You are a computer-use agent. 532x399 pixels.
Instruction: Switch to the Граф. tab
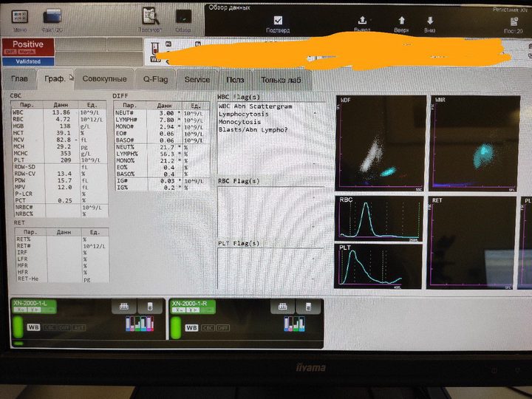coord(55,79)
